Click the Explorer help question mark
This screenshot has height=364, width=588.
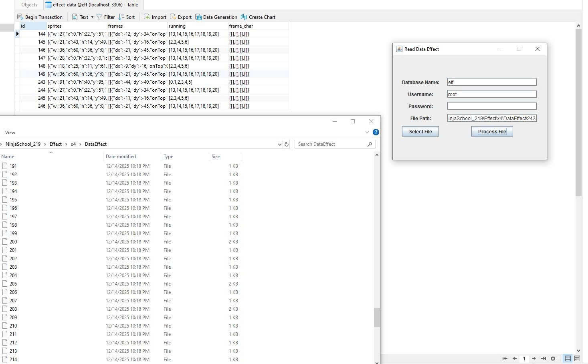pos(376,132)
